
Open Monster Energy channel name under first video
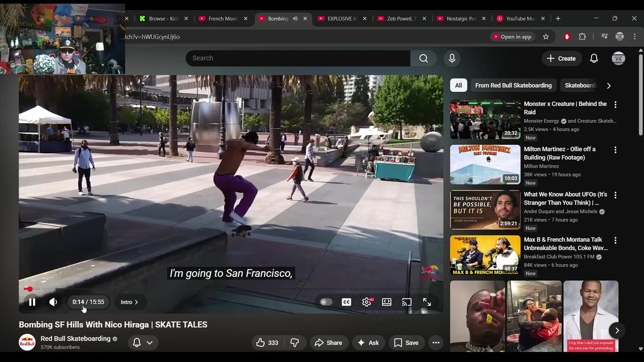[541, 121]
